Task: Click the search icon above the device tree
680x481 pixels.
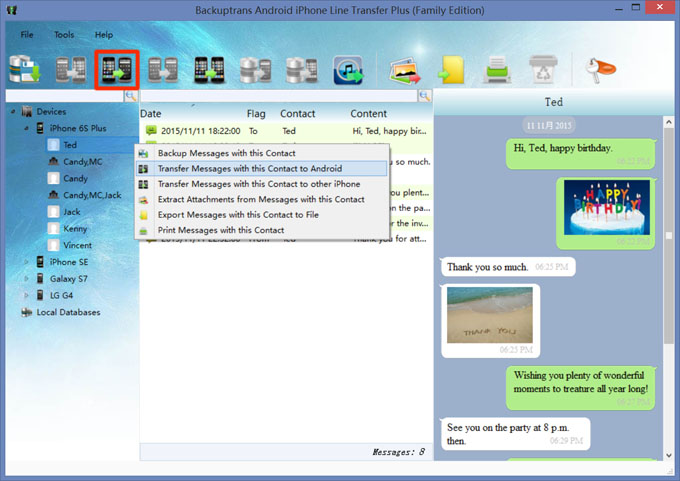Action: 131,96
